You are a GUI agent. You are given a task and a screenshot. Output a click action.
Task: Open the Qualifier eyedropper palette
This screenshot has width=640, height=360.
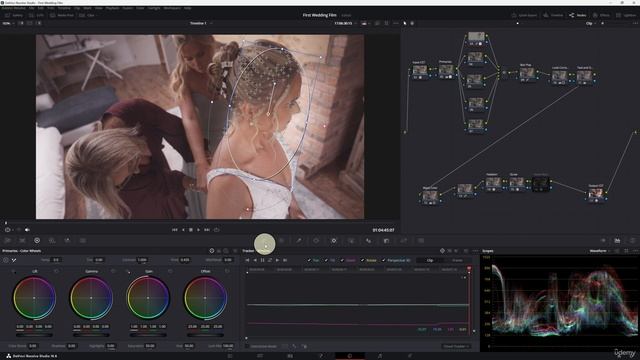click(x=299, y=241)
